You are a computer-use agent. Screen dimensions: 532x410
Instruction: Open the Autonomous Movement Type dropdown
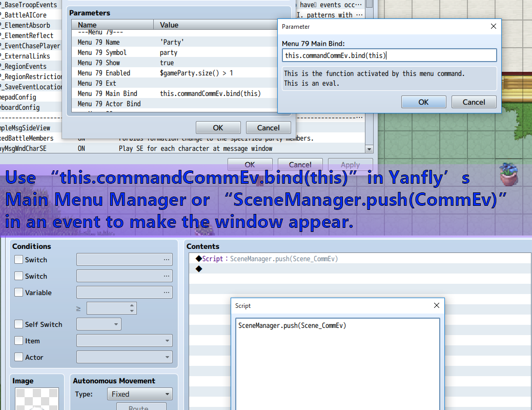point(139,394)
